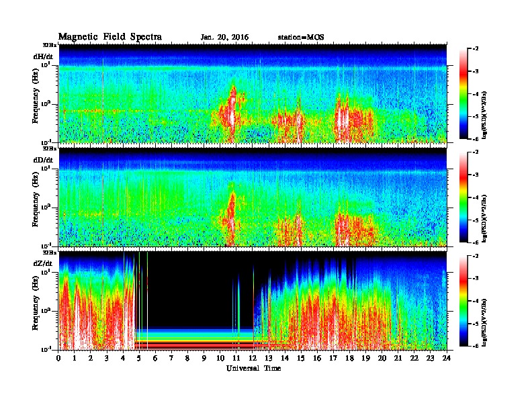Click the "0" hour tick label

[x=58, y=359]
